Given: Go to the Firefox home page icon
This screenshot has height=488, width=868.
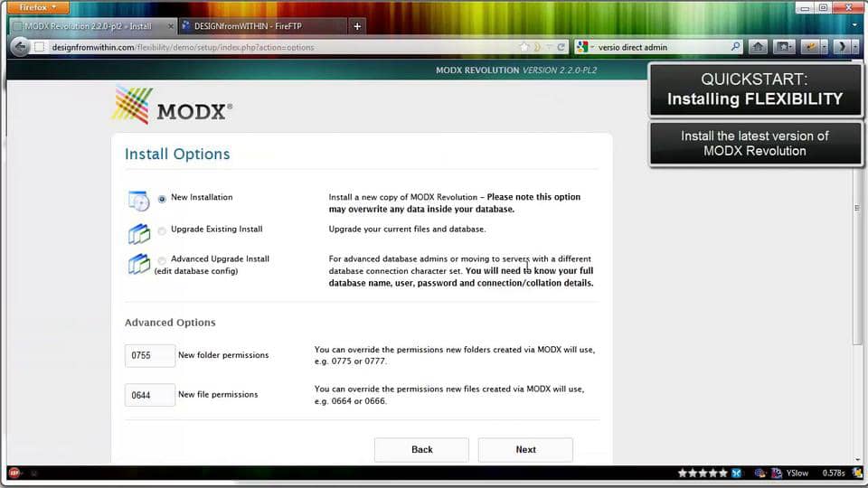Looking at the screenshot, I should 758,47.
